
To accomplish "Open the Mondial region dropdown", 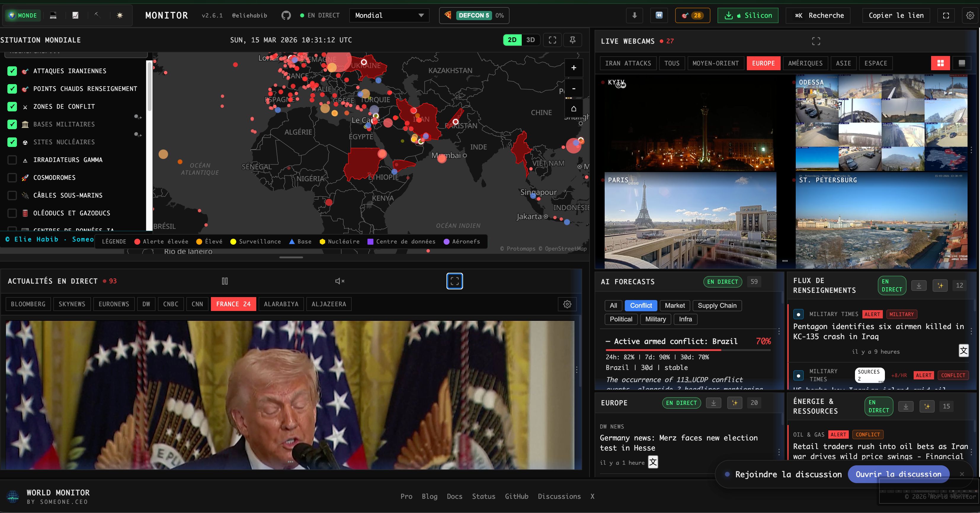I will pyautogui.click(x=389, y=15).
